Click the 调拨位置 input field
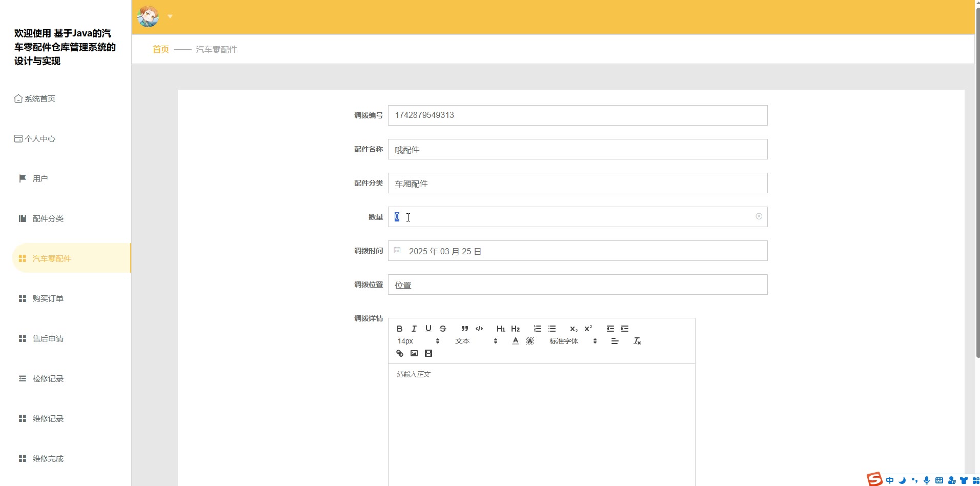The image size is (980, 486). click(577, 285)
